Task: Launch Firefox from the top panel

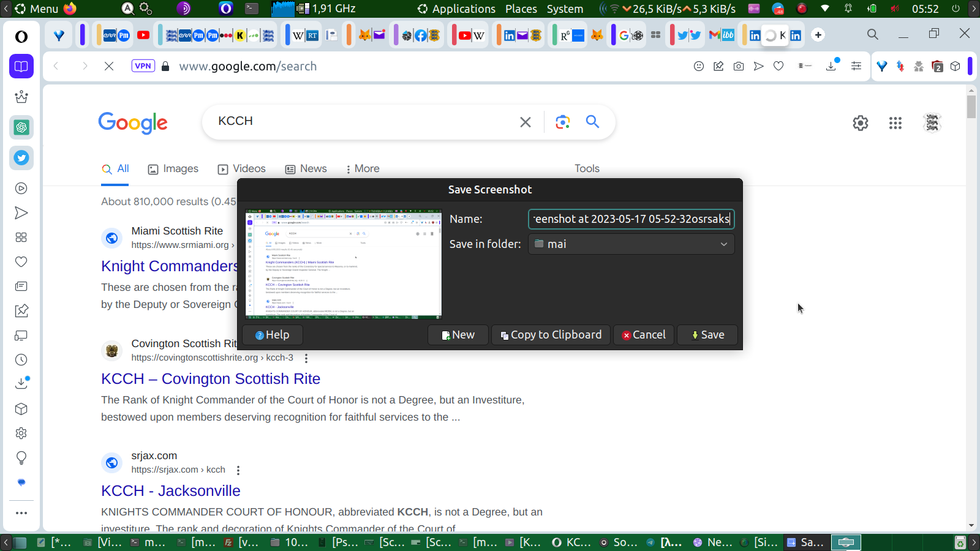Action: (x=70, y=9)
